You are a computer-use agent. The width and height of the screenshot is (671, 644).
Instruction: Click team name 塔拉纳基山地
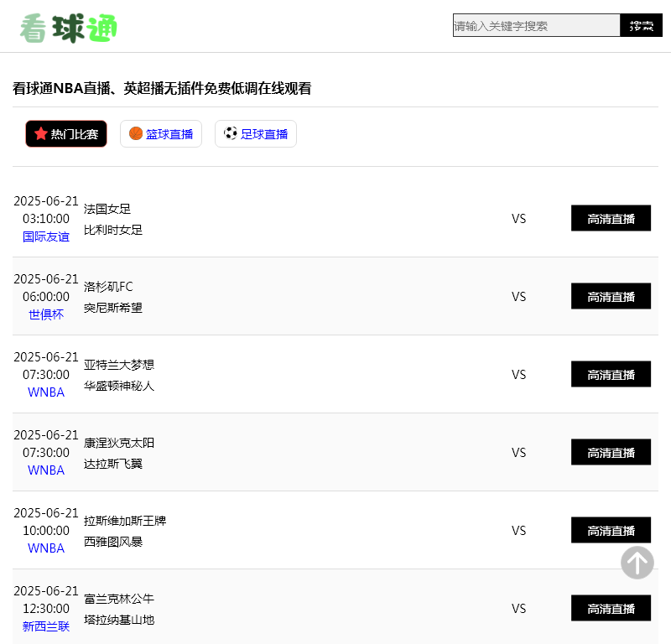pos(119,620)
